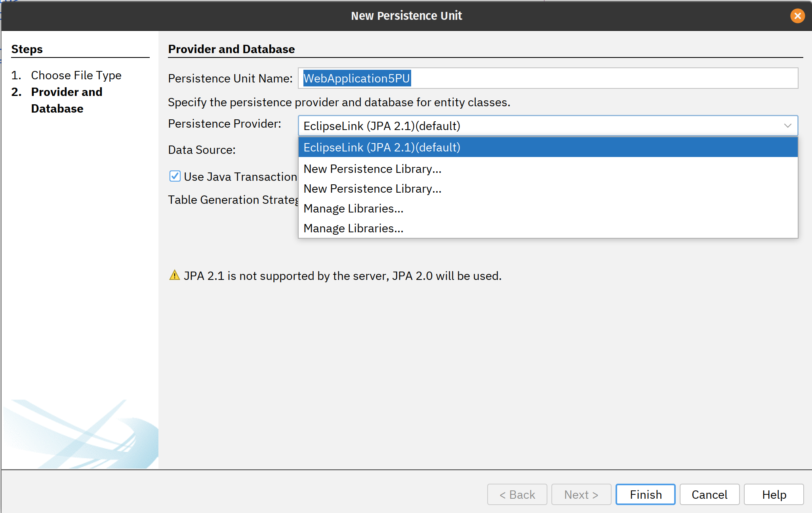This screenshot has width=812, height=513.
Task: Cancel the persistence unit wizard
Action: pos(709,494)
